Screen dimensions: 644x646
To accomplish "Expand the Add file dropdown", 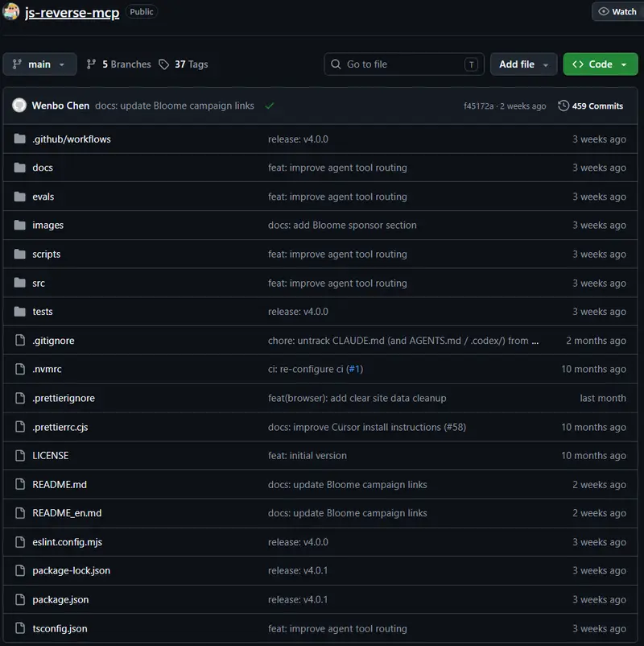I will (x=523, y=64).
